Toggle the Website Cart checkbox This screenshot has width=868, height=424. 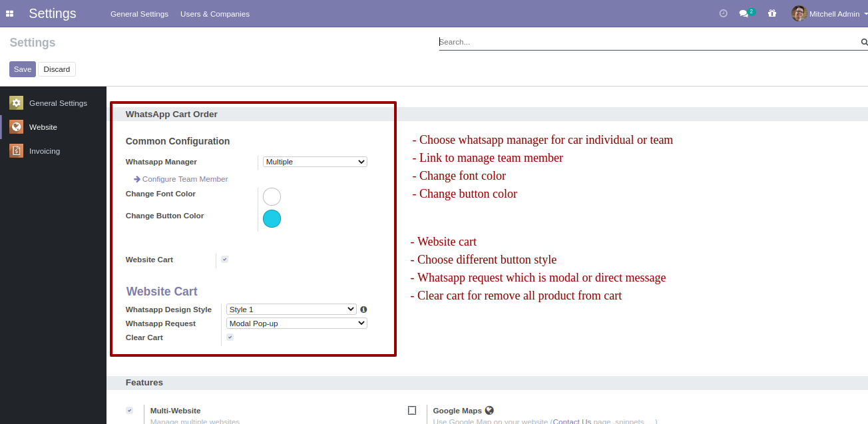point(225,260)
